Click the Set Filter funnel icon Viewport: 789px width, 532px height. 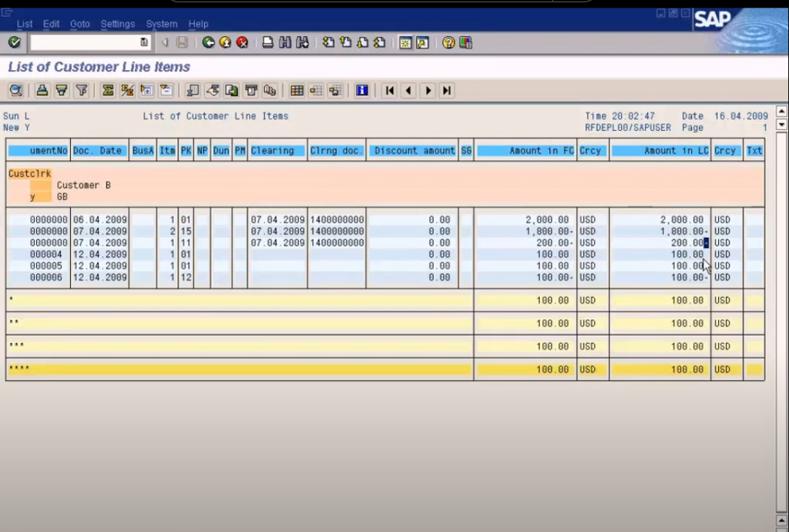click(x=82, y=91)
